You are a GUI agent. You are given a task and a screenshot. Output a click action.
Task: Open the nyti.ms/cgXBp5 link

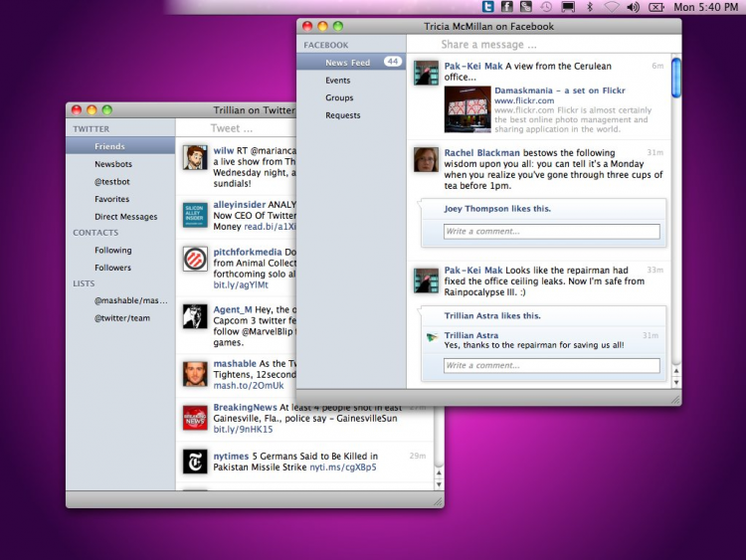pos(343,467)
